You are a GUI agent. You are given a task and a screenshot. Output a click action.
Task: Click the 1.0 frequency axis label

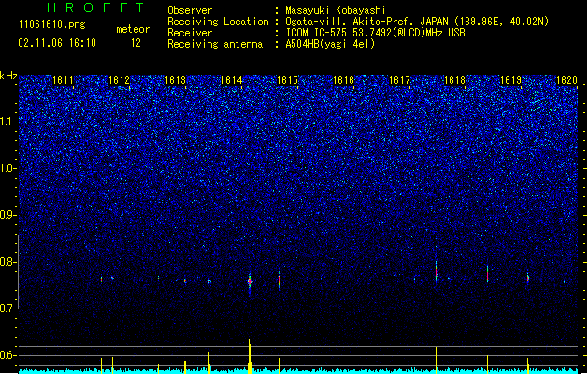(x=7, y=168)
